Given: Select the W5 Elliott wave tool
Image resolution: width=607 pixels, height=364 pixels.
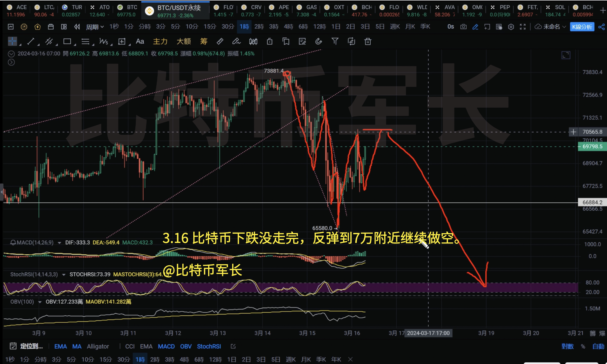Looking at the screenshot, I should coord(103,42).
